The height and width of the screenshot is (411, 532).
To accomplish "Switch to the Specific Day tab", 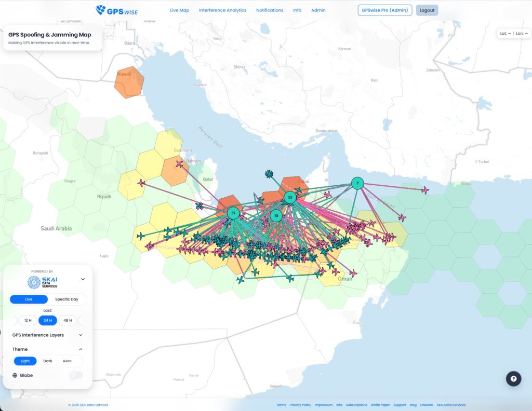I will pyautogui.click(x=66, y=299).
